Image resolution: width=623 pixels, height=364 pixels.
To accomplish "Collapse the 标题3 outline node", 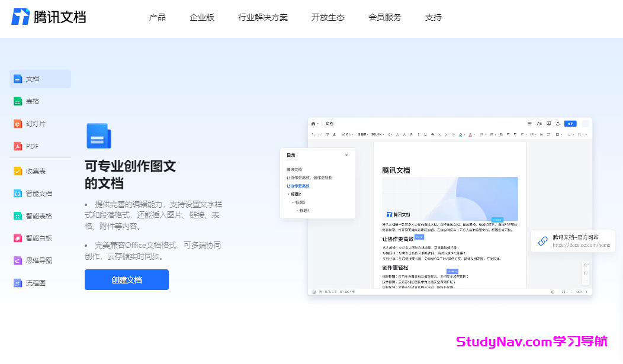I will coord(293,202).
